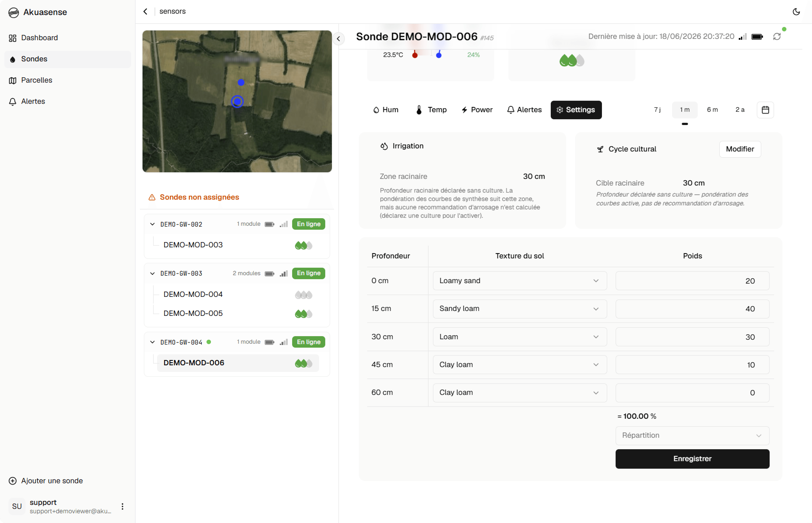
Task: Click signal icon of DEMO-GW-004
Action: (284, 342)
